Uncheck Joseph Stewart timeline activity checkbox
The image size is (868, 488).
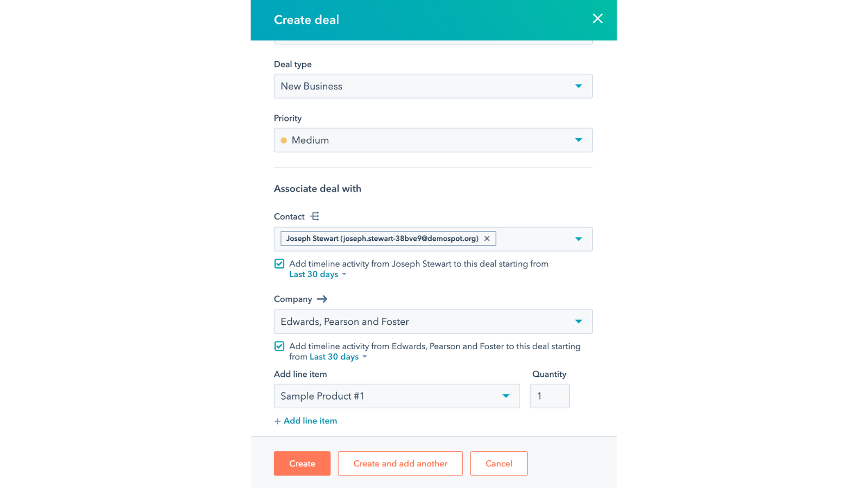(x=279, y=264)
